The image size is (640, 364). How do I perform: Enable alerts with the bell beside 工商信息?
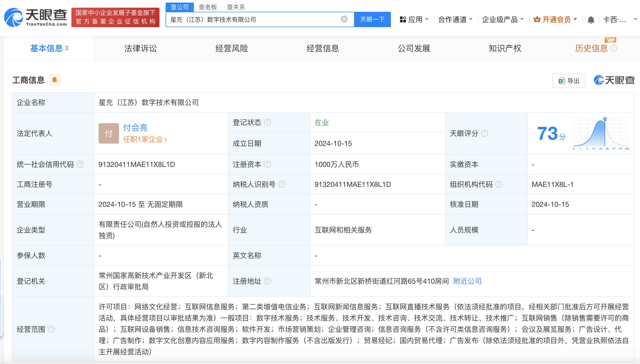tap(54, 80)
